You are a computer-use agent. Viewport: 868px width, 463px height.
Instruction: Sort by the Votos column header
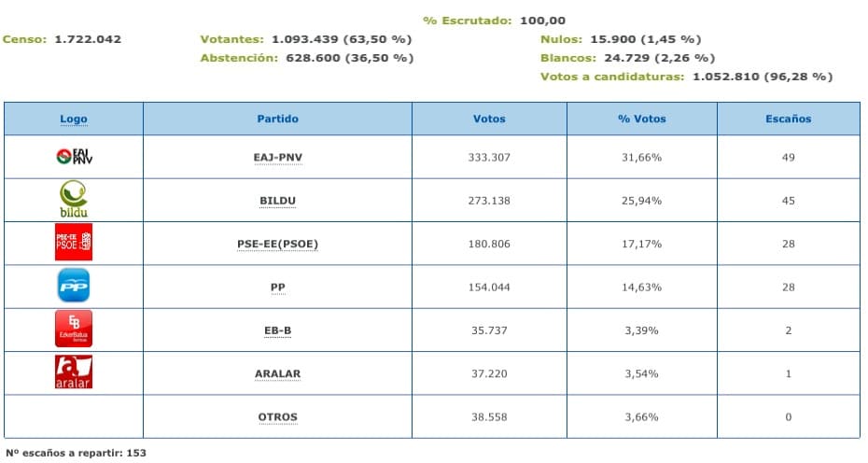[x=489, y=119]
